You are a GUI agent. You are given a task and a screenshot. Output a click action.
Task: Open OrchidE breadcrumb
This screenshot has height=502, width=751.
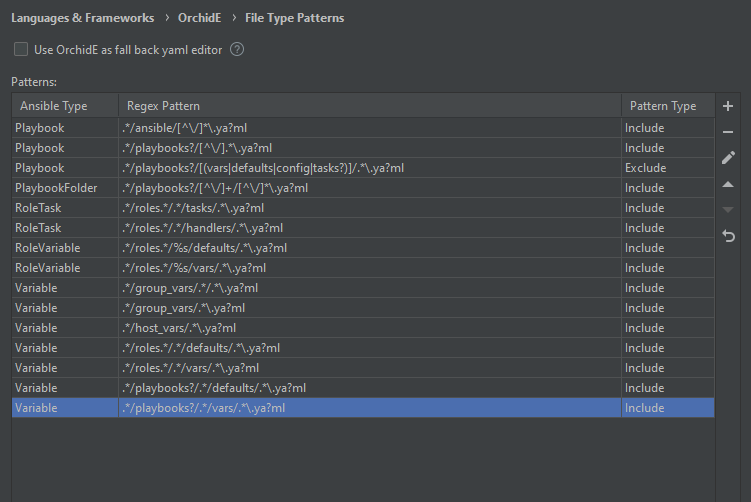(x=199, y=18)
